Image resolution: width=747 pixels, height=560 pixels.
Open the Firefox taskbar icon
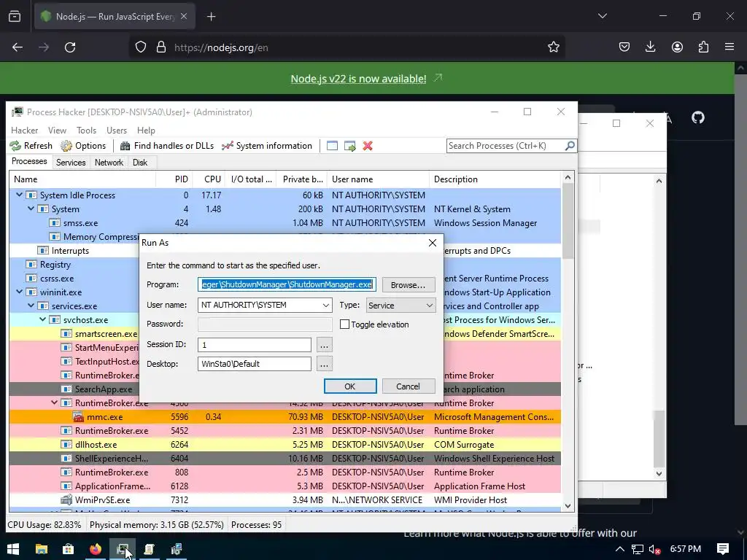click(96, 549)
